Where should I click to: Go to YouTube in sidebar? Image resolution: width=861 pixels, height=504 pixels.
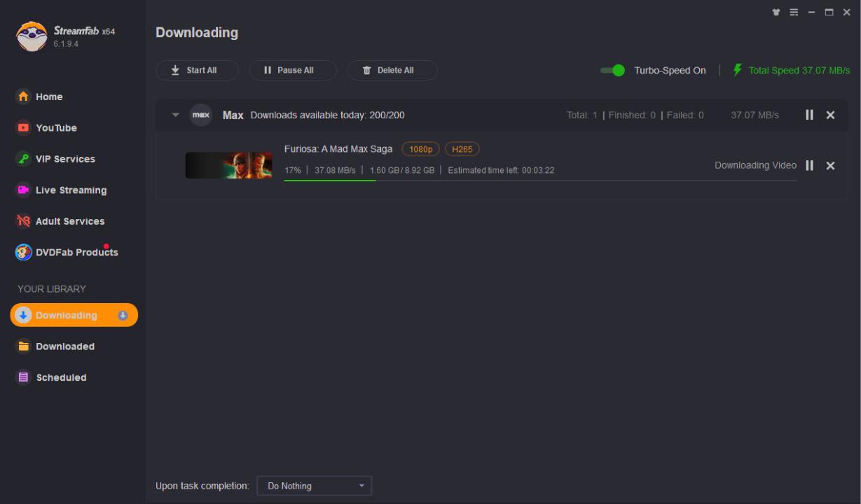(x=46, y=127)
